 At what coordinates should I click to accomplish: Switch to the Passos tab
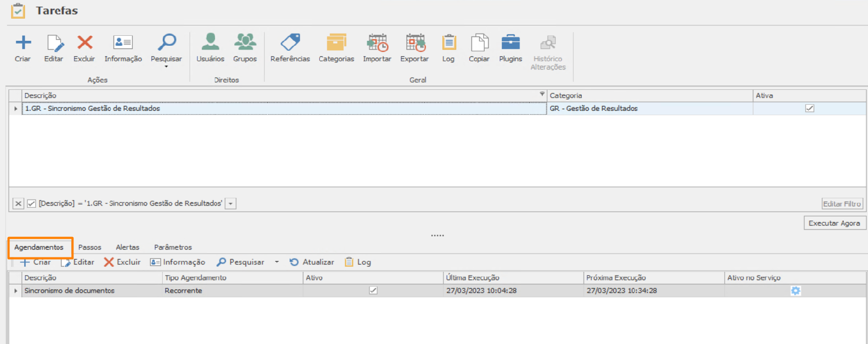click(90, 248)
